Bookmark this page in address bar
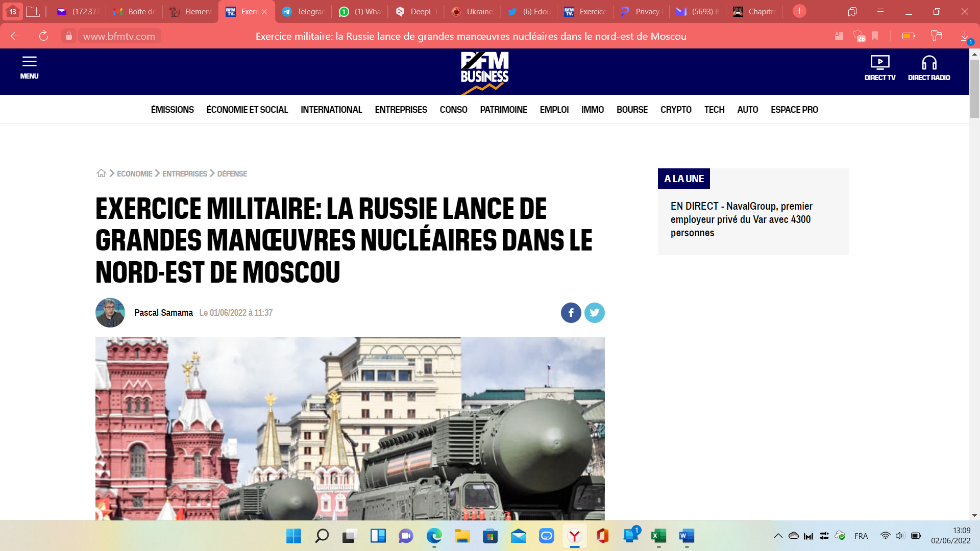Screen dimensions: 980x551 pos(875,36)
